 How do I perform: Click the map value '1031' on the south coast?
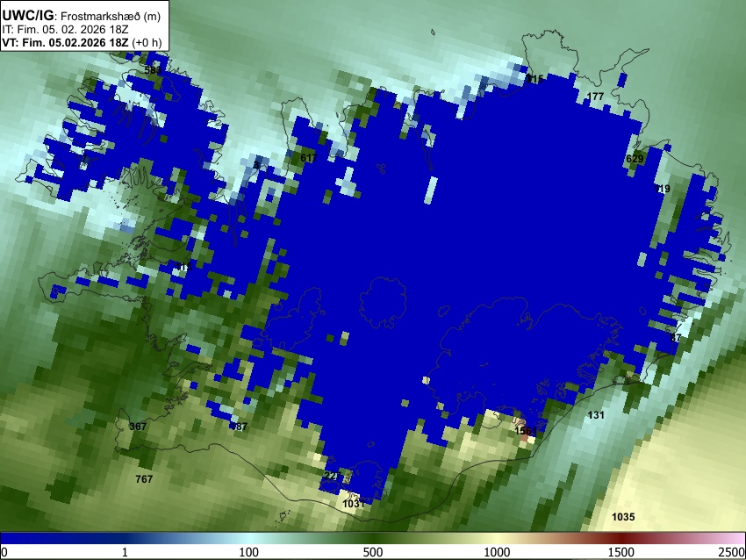coord(354,503)
